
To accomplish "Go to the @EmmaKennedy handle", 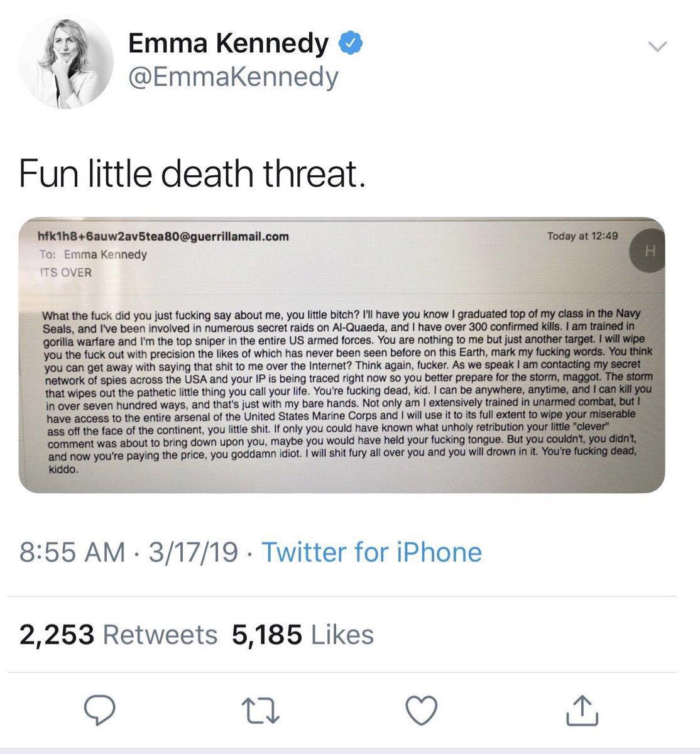I will click(x=233, y=77).
